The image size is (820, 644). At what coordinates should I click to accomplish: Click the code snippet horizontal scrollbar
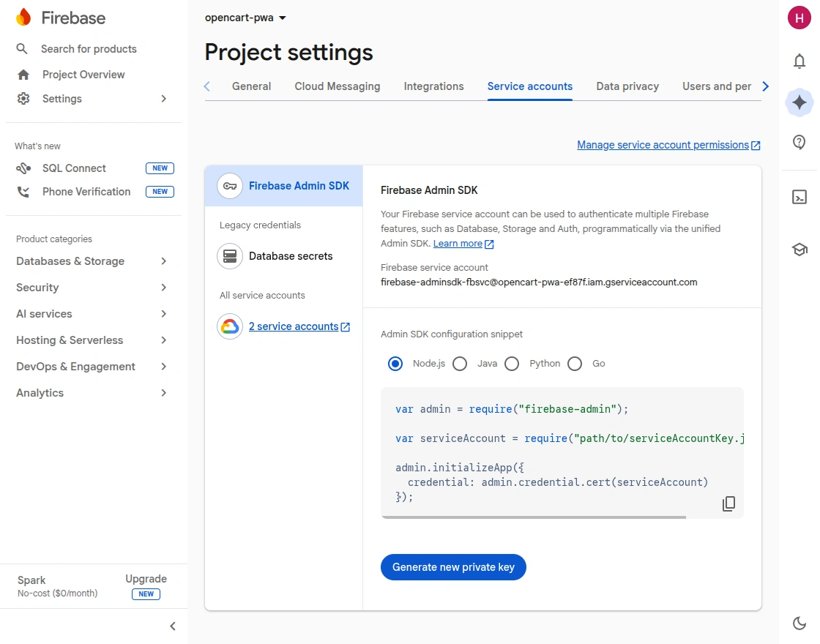pos(534,517)
